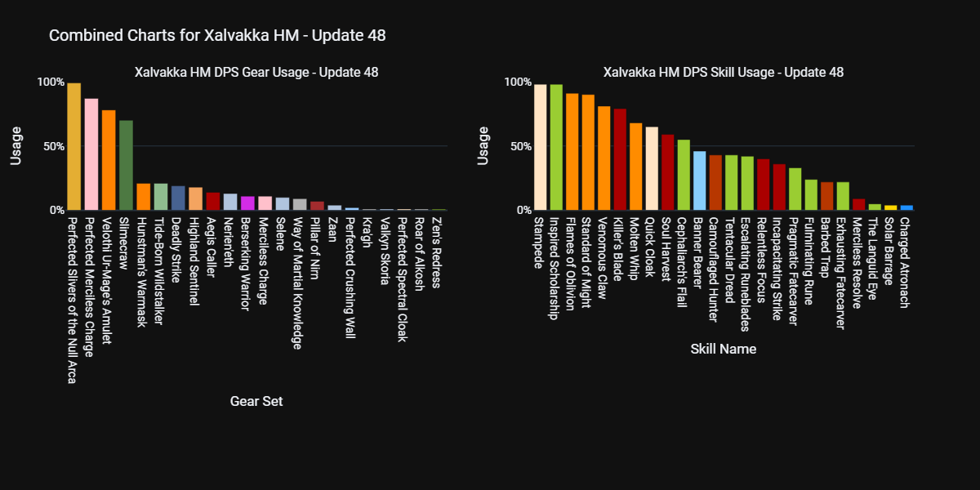The height and width of the screenshot is (490, 980).
Task: Select the Inspired Scholarship green bar
Action: coord(556,147)
